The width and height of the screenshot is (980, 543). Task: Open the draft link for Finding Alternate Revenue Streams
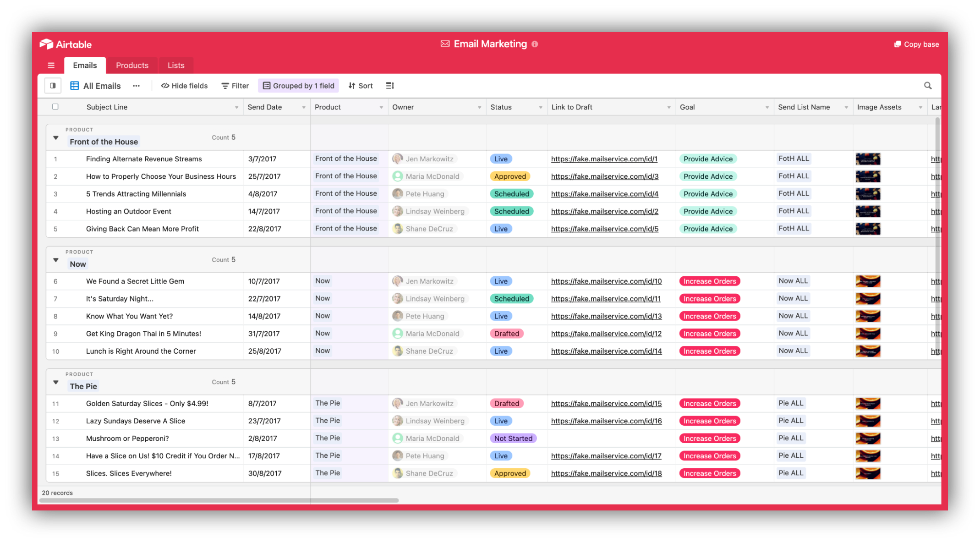604,159
